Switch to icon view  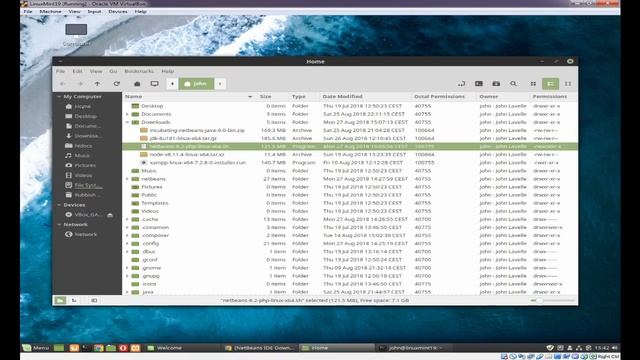coord(533,84)
